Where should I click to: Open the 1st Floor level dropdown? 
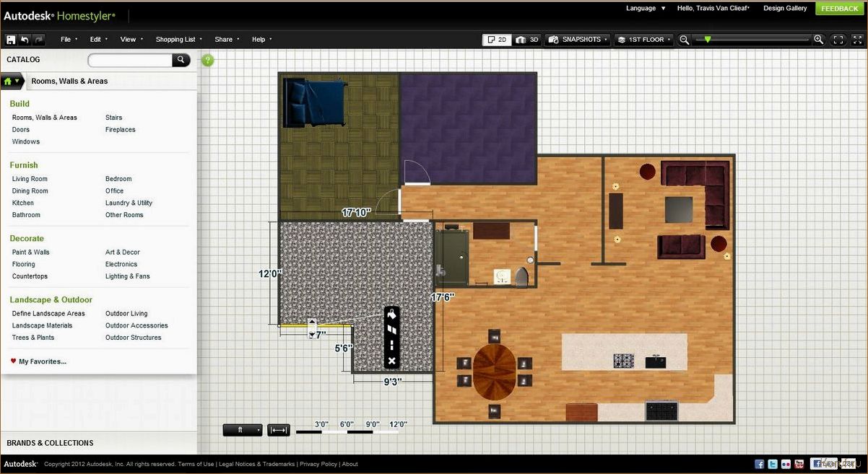[643, 40]
